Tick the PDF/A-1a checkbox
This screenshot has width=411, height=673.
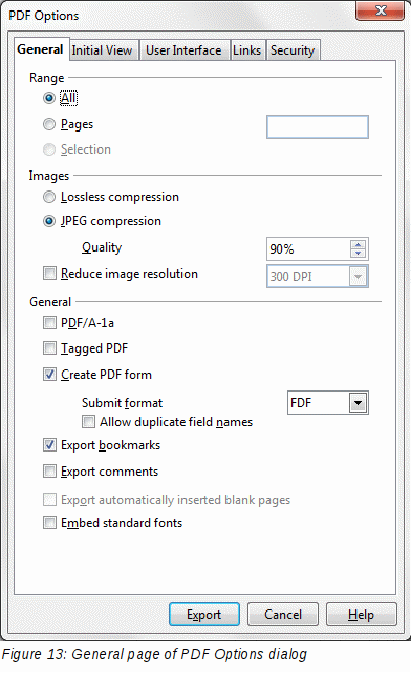pyautogui.click(x=50, y=322)
